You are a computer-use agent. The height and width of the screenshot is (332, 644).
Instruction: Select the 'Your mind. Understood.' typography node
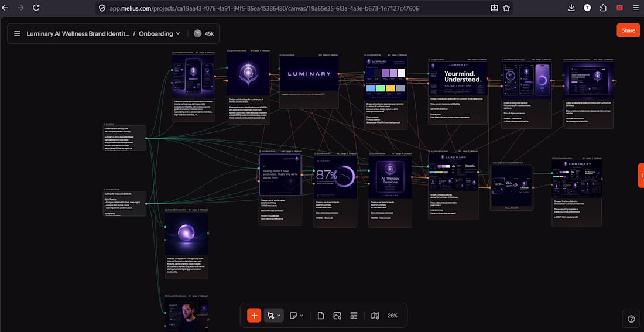coord(458,79)
